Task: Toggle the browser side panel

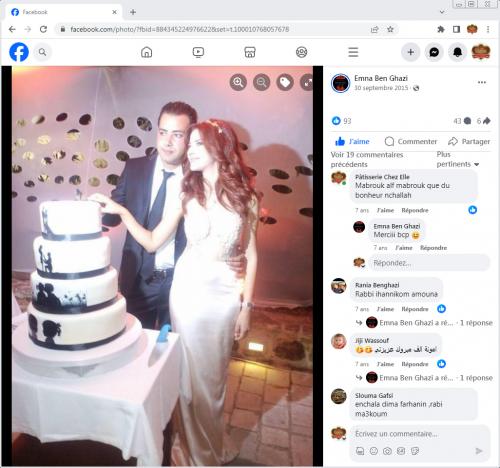Action: click(x=456, y=29)
